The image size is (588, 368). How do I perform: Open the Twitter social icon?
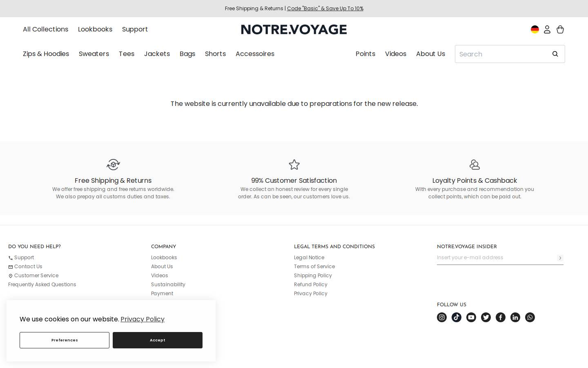[x=486, y=317]
